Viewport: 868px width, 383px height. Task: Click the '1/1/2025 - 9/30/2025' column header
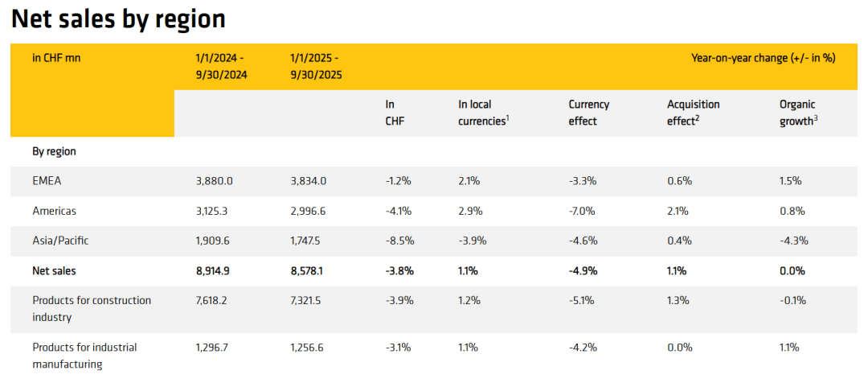(x=317, y=66)
